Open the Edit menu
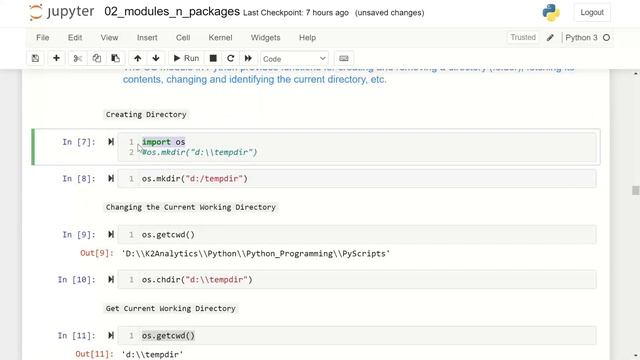This screenshot has width=640, height=360. pos(75,38)
